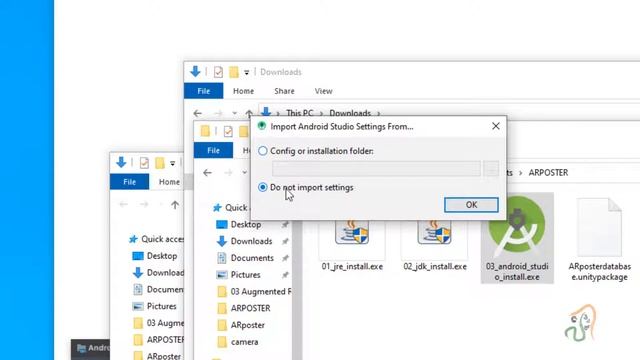Screen dimensions: 640x360
Task: Click the browse button beside the folder field
Action: [x=491, y=169]
